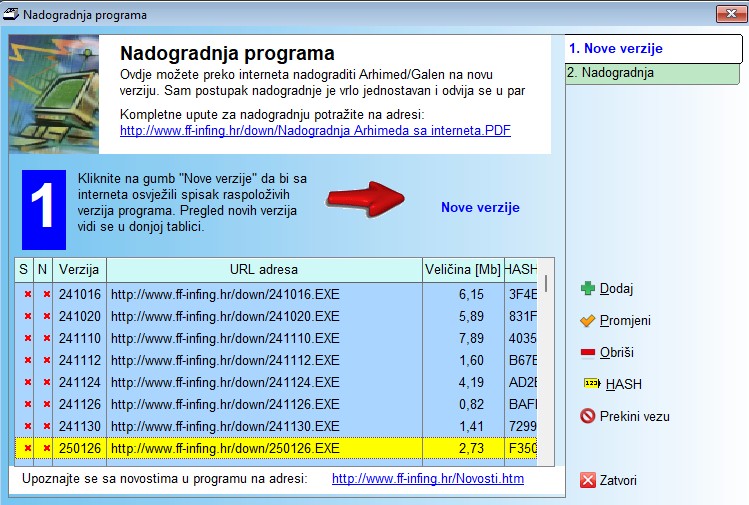Click the blue Nove verzije button

pos(480,207)
